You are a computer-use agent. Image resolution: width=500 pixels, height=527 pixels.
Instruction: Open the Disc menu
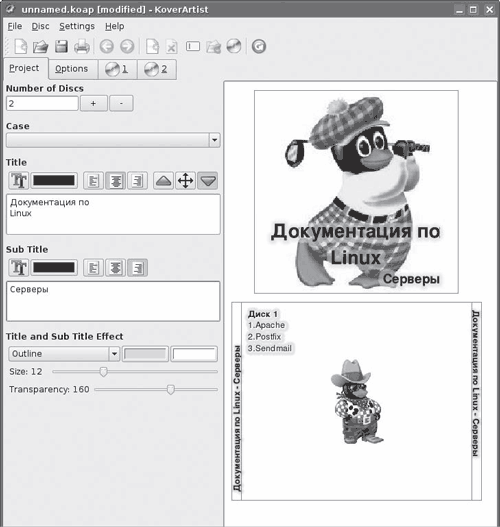40,26
